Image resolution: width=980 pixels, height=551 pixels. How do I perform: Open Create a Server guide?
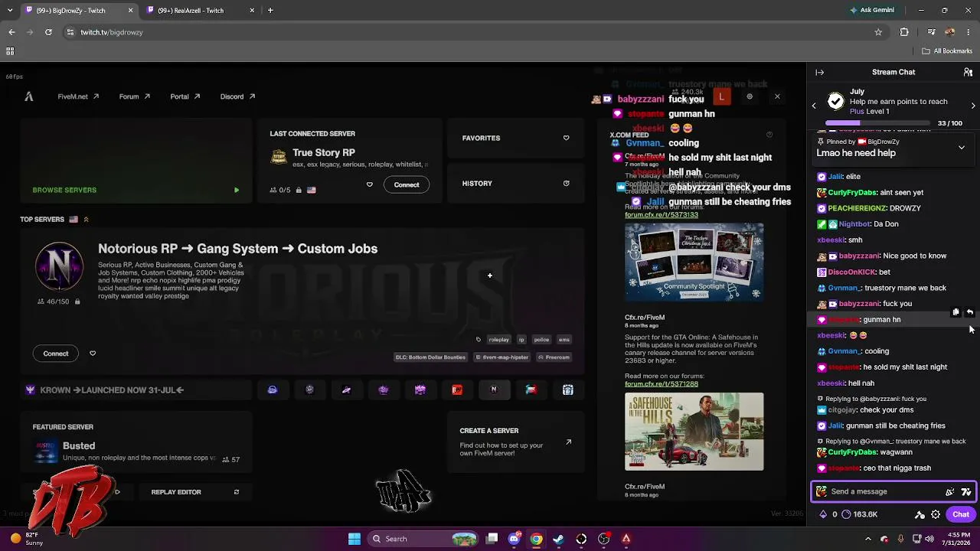click(516, 442)
